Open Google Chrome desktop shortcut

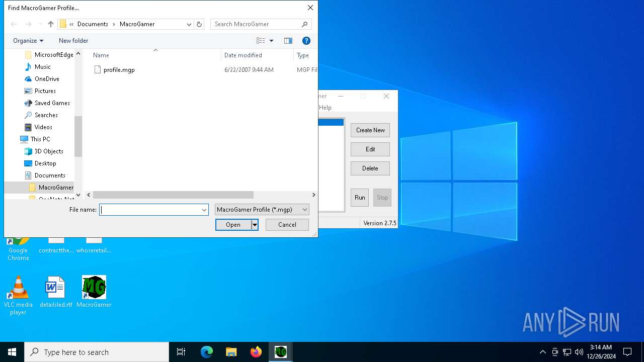point(18,247)
